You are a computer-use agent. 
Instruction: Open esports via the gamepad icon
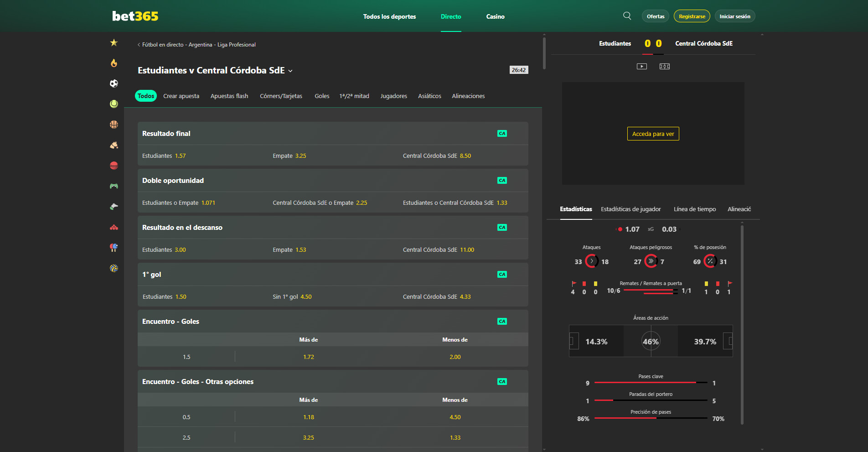click(x=114, y=186)
